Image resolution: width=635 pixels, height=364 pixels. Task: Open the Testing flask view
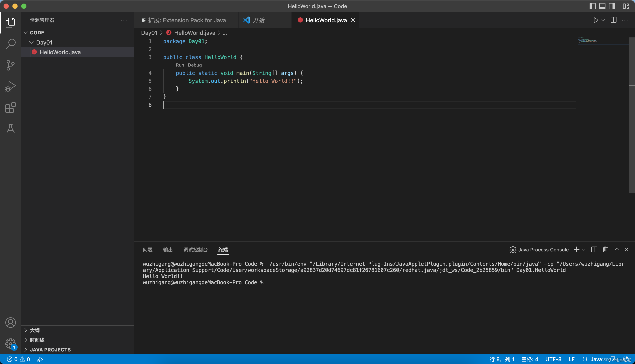pos(11,129)
